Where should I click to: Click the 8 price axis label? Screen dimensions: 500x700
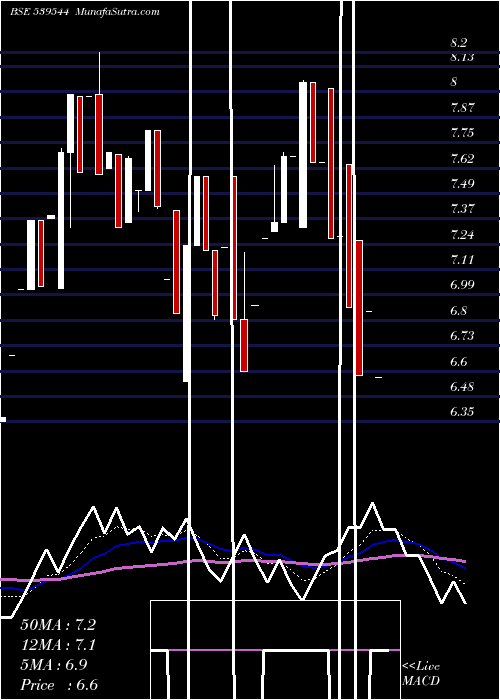click(x=454, y=82)
